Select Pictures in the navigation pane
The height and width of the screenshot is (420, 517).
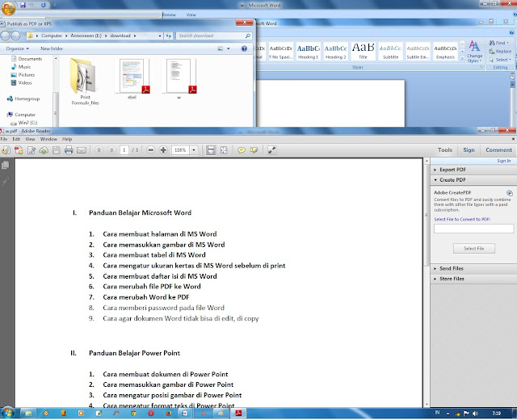(23, 75)
